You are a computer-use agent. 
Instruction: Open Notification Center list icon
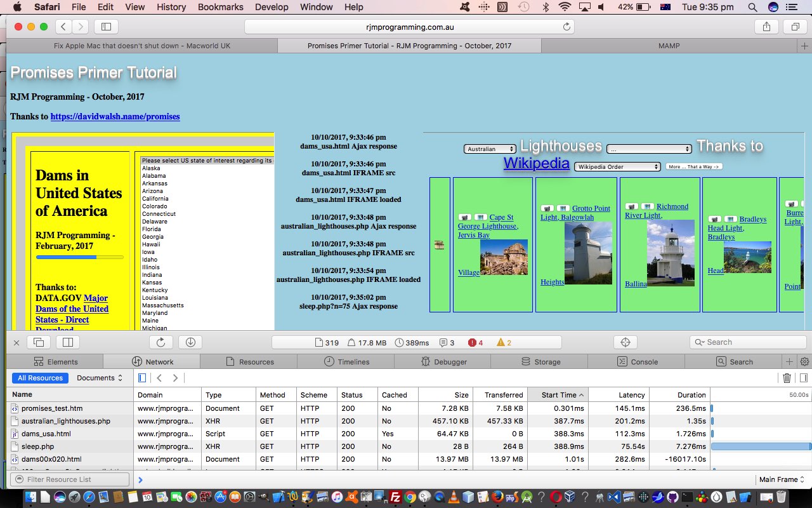(x=791, y=7)
